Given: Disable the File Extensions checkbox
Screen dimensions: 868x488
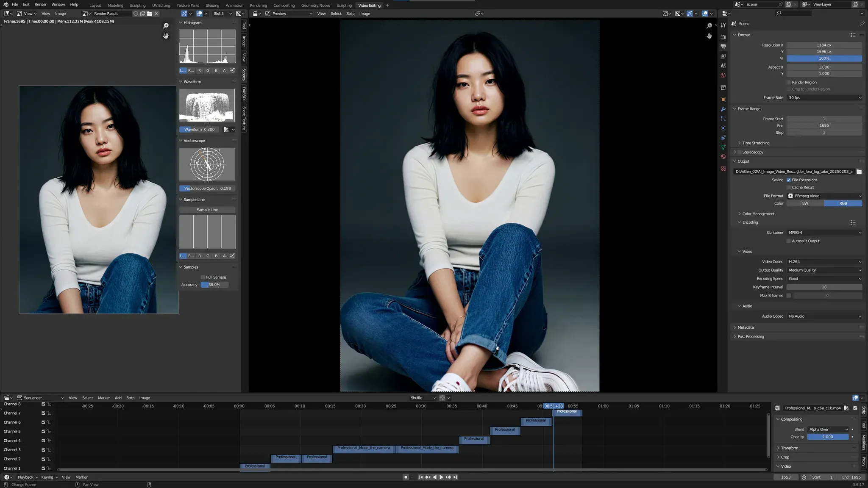Looking at the screenshot, I should tap(789, 180).
